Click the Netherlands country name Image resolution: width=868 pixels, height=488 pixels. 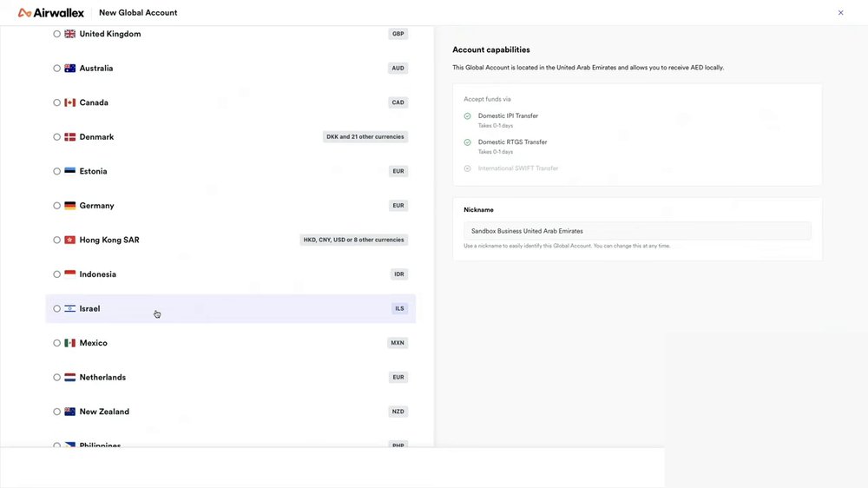click(x=102, y=377)
